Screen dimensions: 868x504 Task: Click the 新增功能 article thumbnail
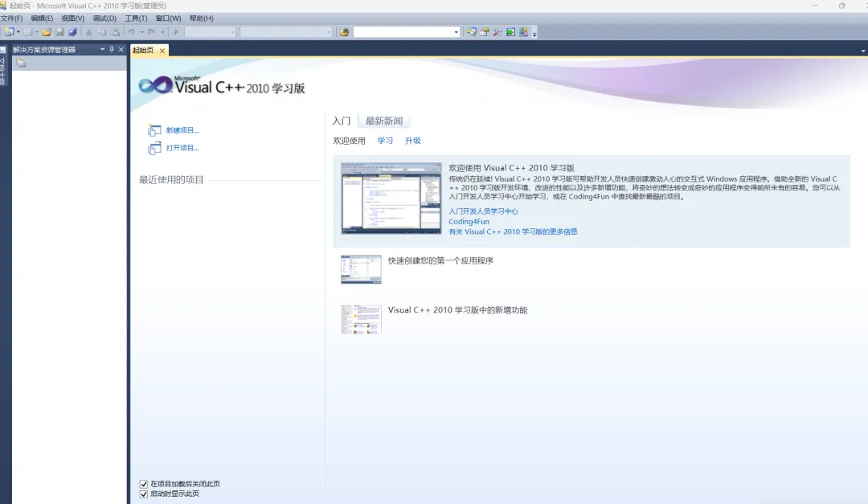tap(361, 319)
